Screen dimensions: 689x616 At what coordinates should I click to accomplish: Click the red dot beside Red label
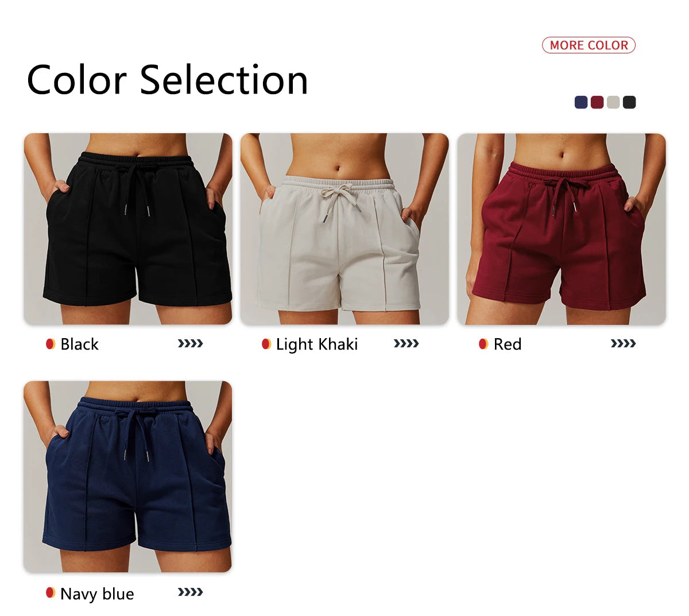(x=483, y=344)
